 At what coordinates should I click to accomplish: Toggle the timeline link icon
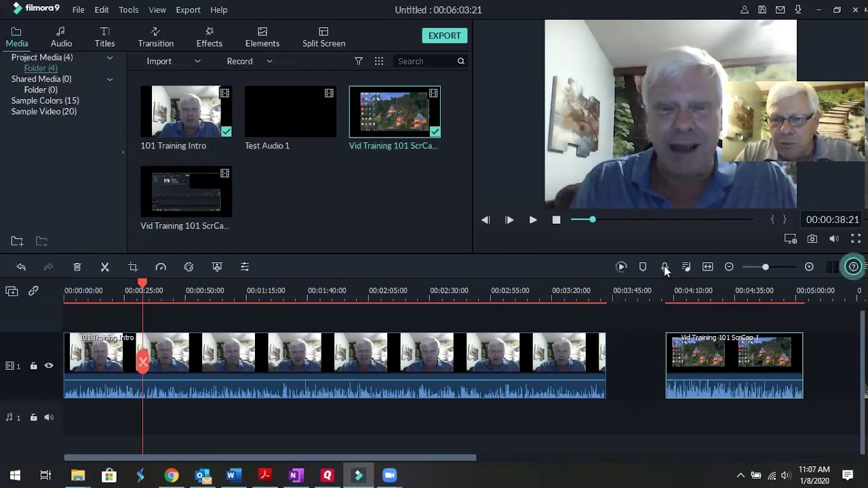tap(33, 291)
